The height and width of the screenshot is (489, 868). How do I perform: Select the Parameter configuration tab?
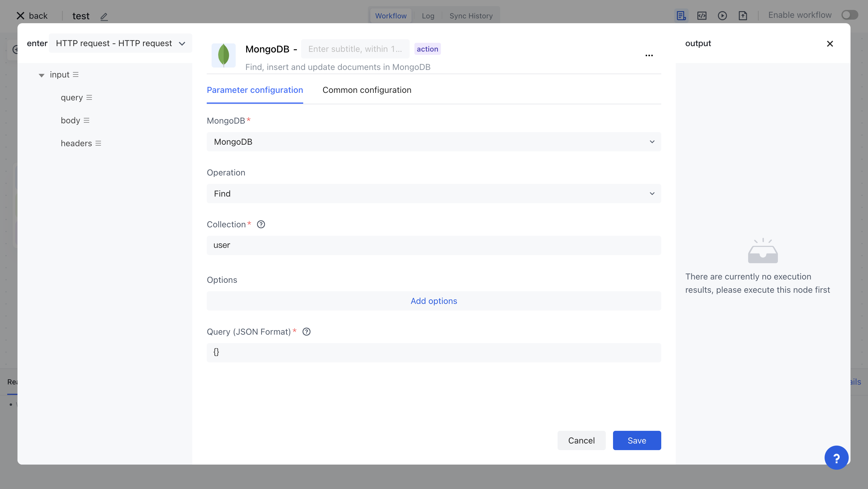pyautogui.click(x=255, y=90)
